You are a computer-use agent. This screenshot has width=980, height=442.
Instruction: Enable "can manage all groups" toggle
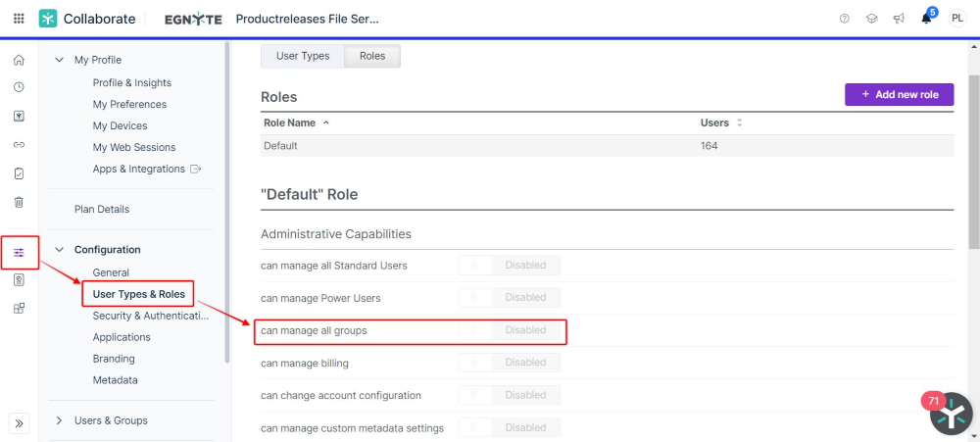coord(510,330)
